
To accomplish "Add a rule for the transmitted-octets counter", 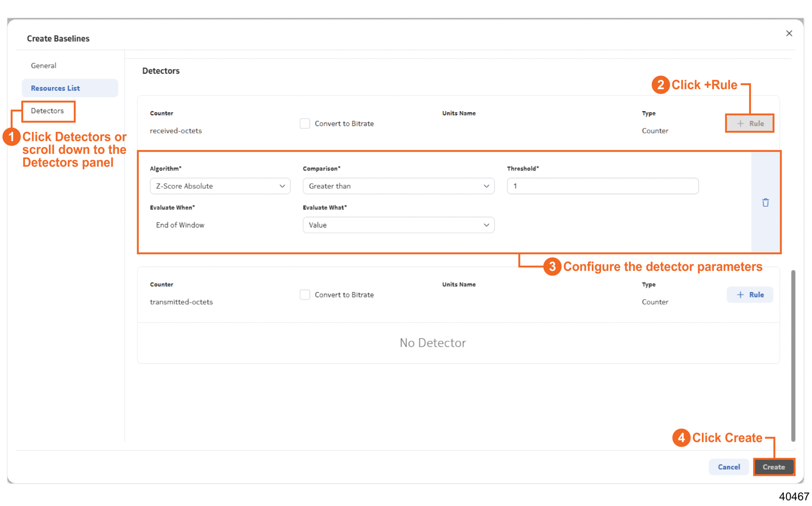I will [x=750, y=295].
